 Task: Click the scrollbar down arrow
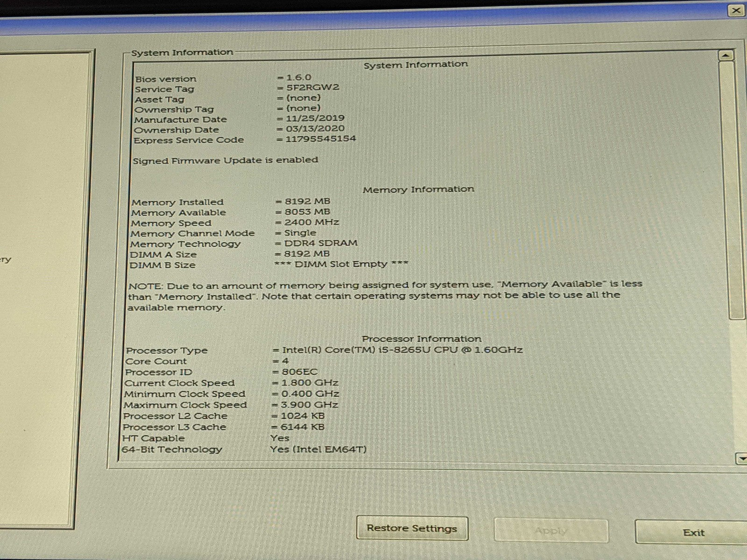tap(741, 459)
